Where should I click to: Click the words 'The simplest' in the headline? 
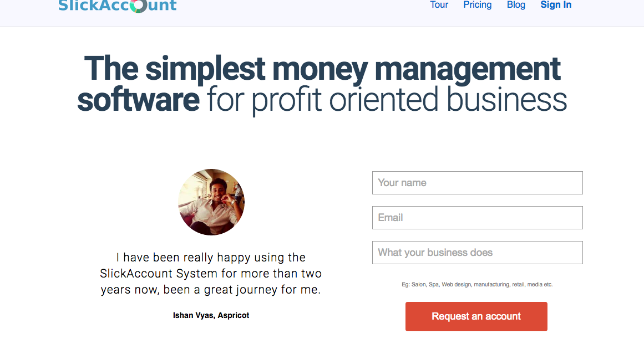(174, 69)
